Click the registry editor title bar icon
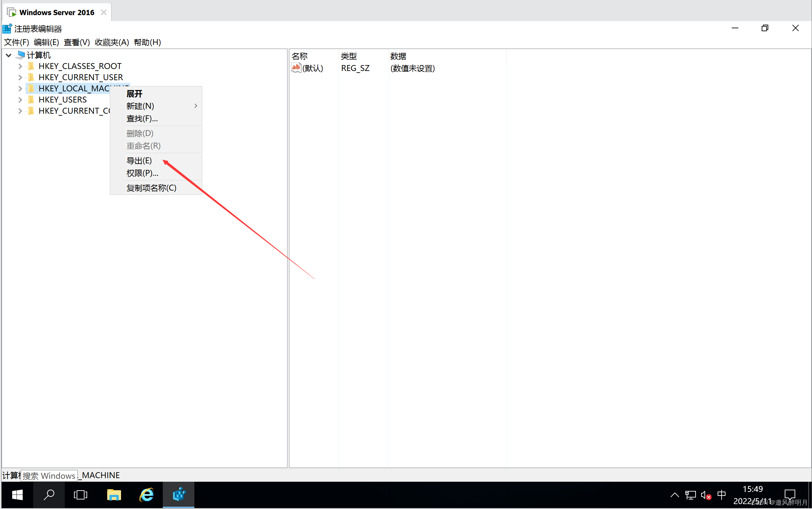 coord(7,29)
